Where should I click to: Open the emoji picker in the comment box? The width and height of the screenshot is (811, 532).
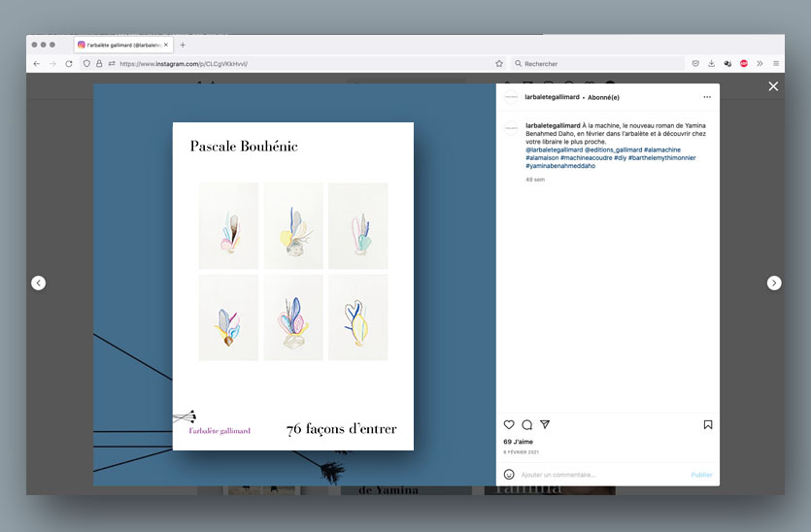coord(509,475)
